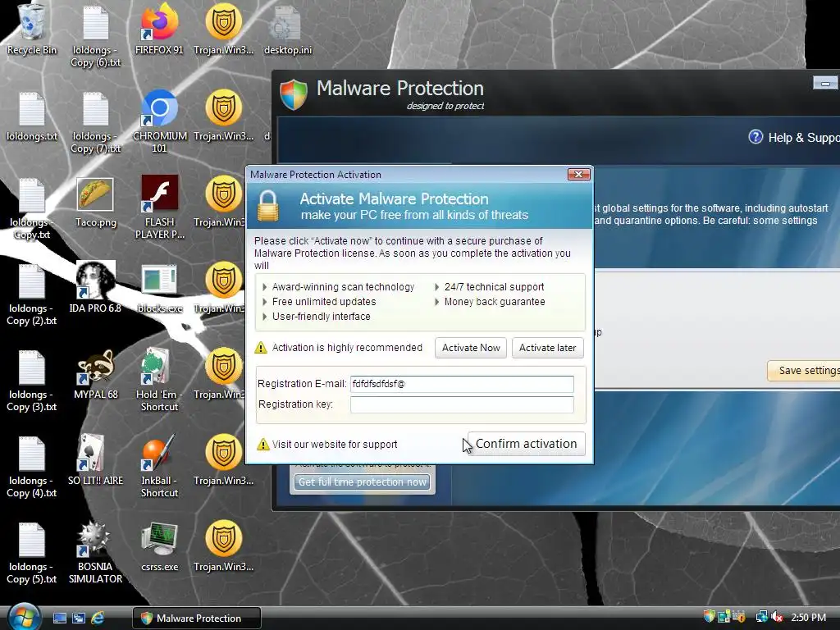Click the Help question mark icon

tap(756, 137)
